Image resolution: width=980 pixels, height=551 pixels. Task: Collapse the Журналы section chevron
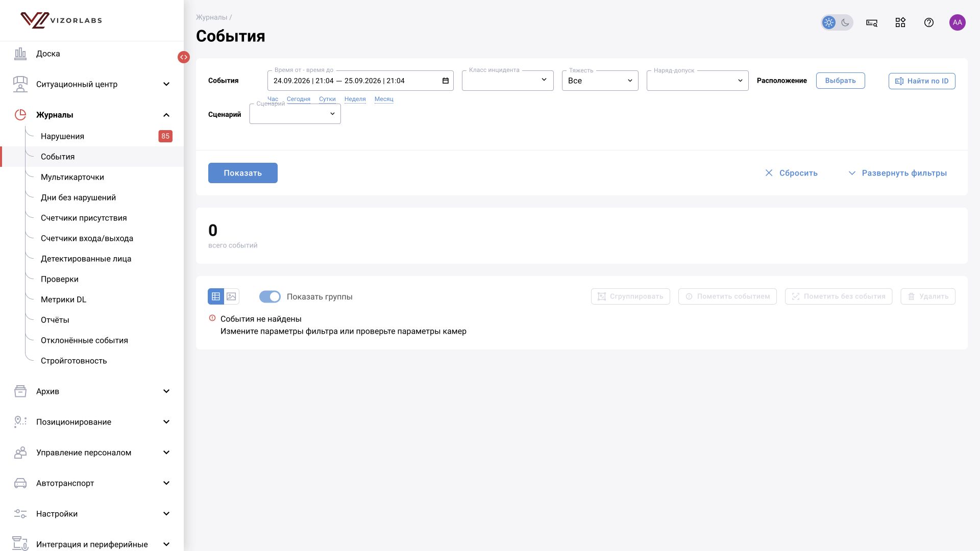[x=166, y=115]
